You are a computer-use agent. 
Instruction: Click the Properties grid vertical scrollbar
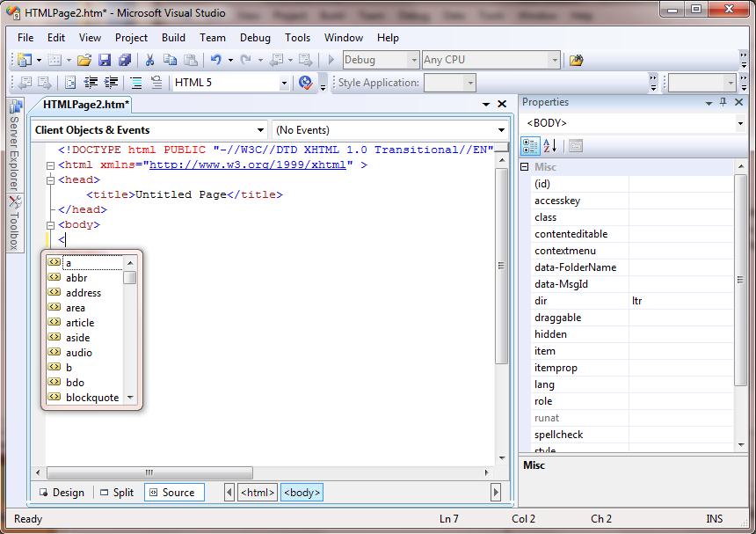pyautogui.click(x=741, y=280)
